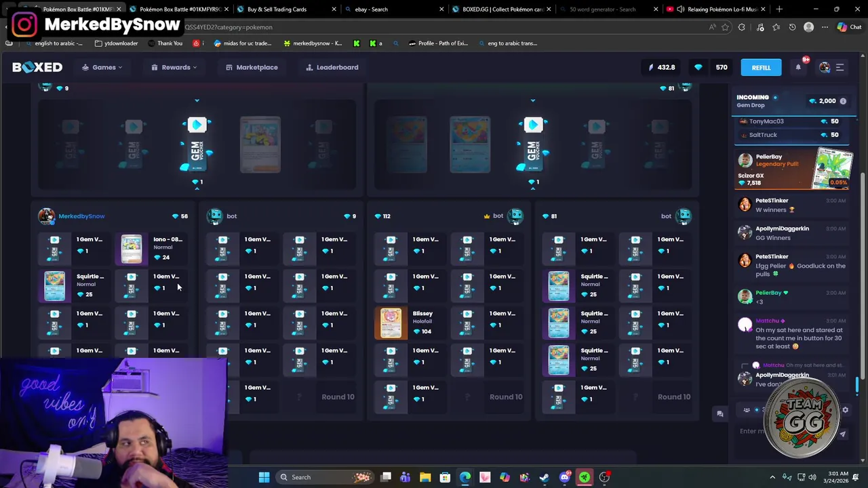Mute the Lo-fi Music tab speaker icon

[x=680, y=9]
